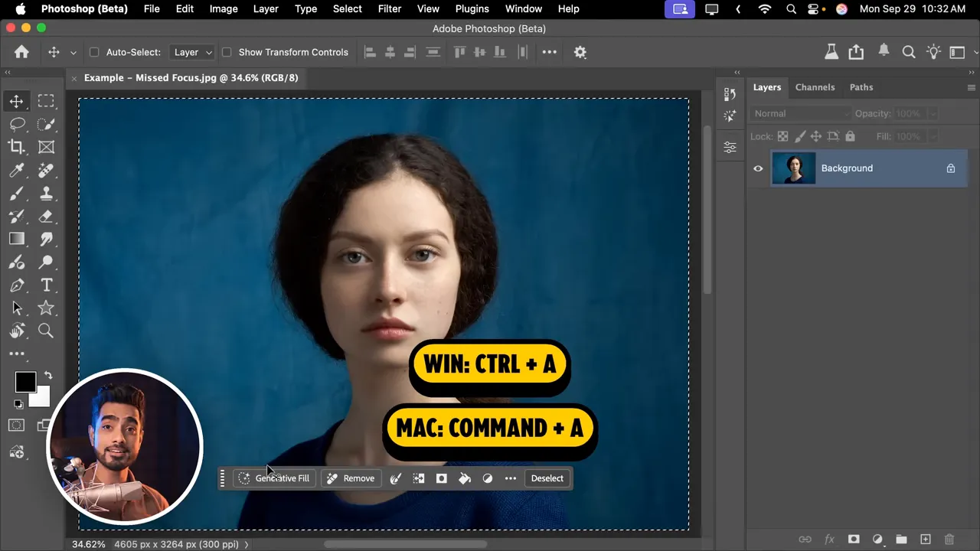Select the Eraser tool
Screen dimensions: 980x551
coord(46,217)
